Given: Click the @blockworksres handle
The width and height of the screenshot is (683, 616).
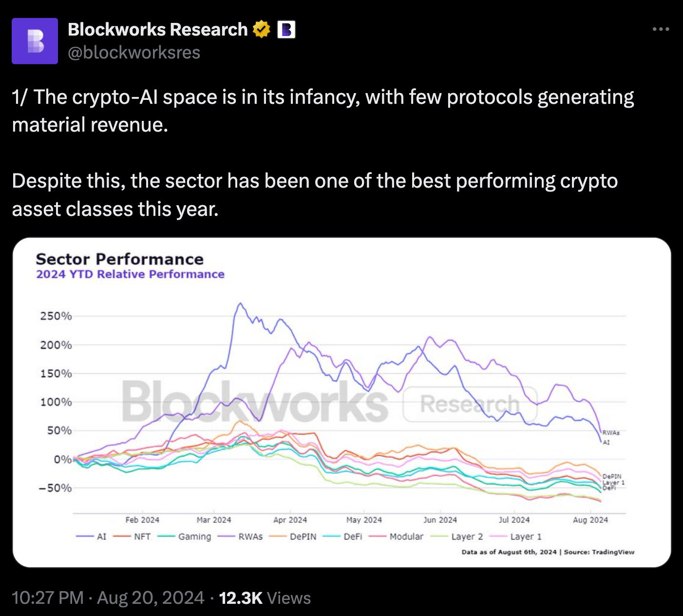Looking at the screenshot, I should [134, 53].
